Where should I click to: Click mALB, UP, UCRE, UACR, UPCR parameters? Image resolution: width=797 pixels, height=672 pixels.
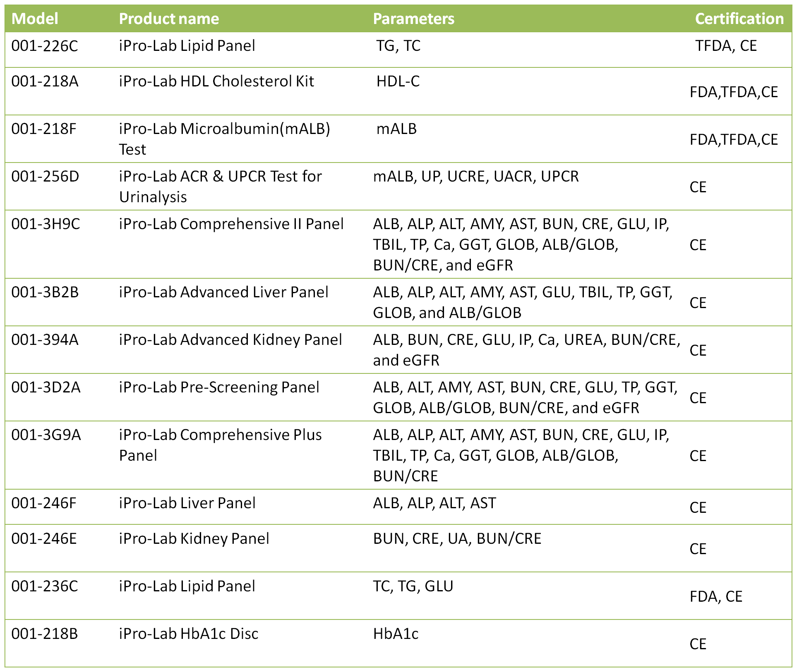click(x=476, y=177)
